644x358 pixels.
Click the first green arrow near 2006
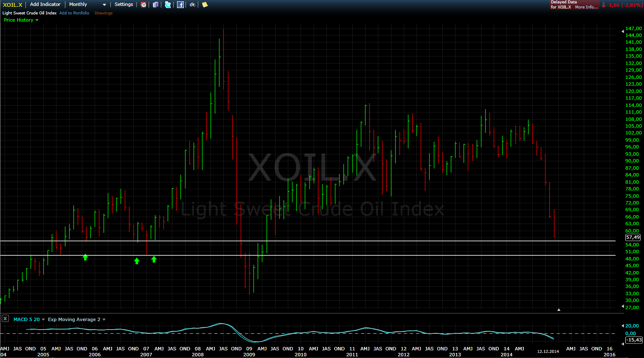tap(85, 257)
